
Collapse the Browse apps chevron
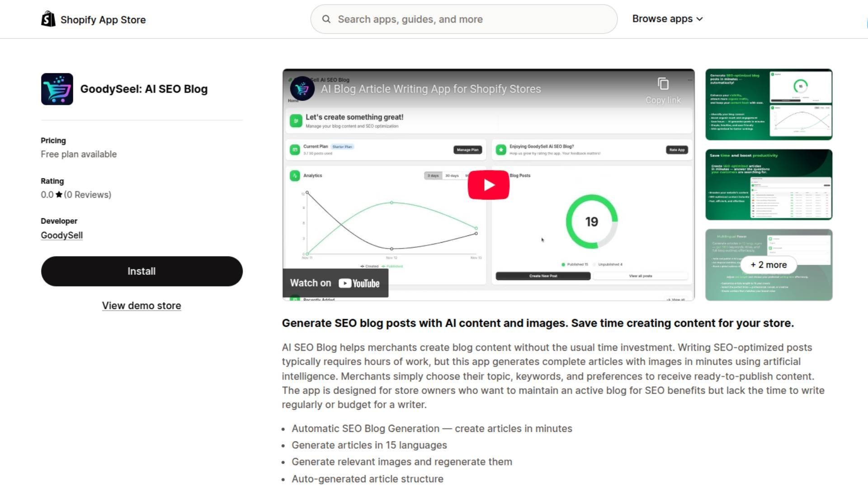point(699,19)
